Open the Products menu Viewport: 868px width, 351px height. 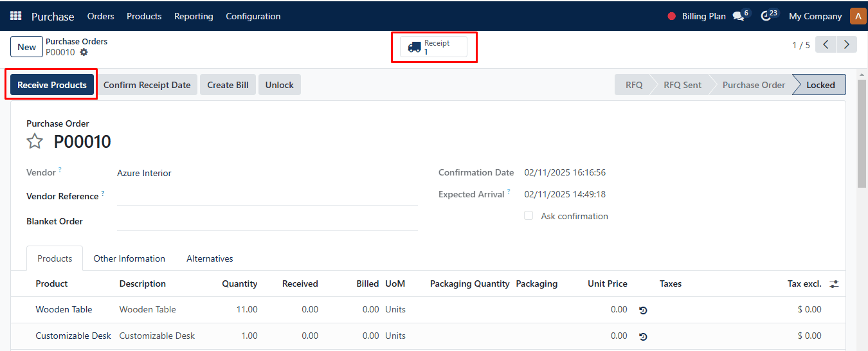tap(144, 16)
